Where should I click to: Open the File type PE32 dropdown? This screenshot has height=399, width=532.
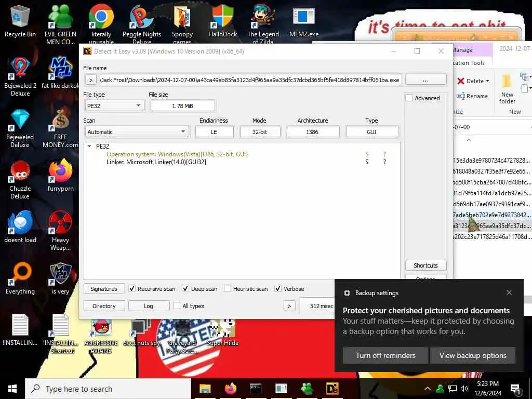coord(114,106)
